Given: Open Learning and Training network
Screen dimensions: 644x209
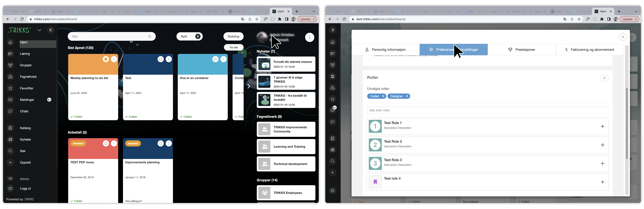Looking at the screenshot, I should [286, 147].
